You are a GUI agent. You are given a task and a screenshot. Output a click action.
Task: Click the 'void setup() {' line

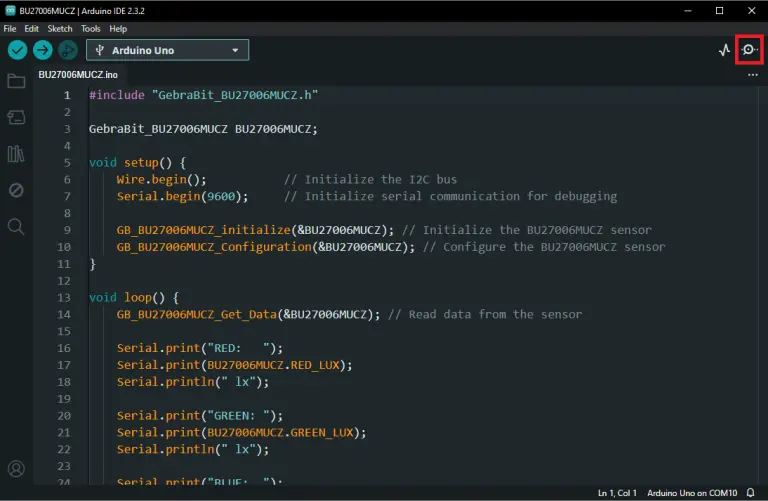pos(137,163)
